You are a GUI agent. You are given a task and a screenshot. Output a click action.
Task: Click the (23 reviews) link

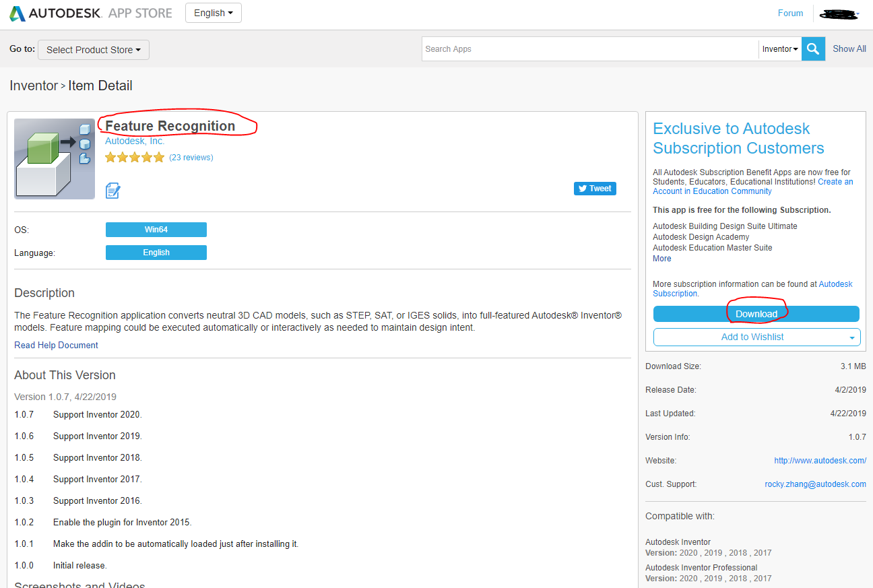191,157
